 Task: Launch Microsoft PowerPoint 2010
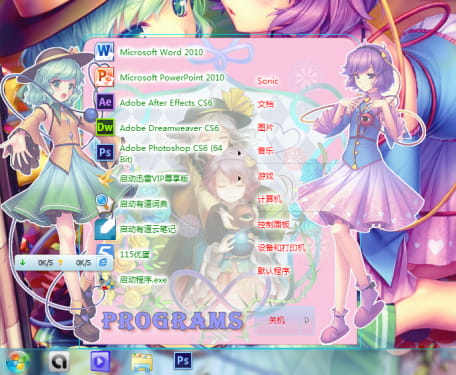pos(160,77)
